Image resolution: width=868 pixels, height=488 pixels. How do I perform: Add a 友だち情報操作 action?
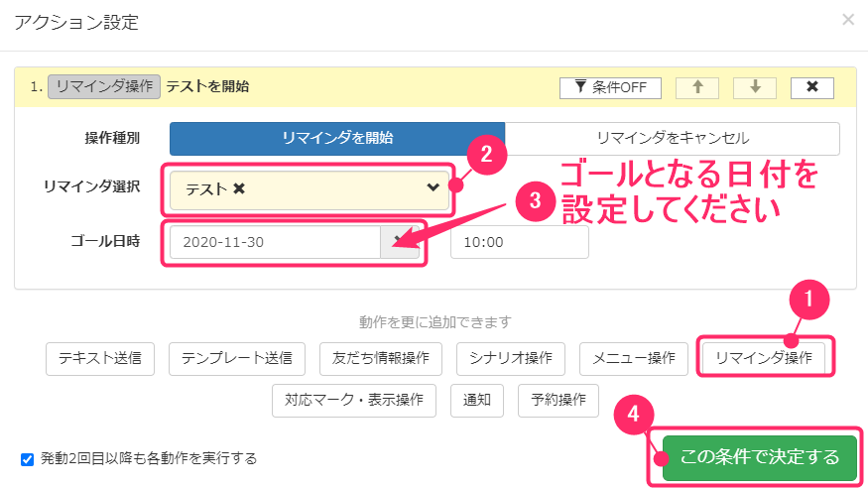point(381,358)
